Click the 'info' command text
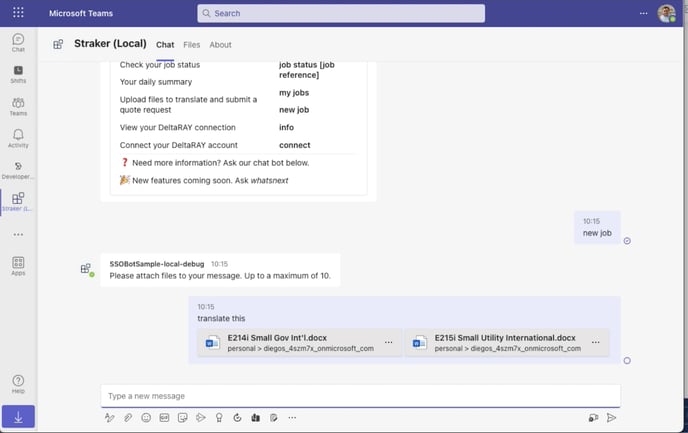This screenshot has height=433, width=688. [x=287, y=127]
